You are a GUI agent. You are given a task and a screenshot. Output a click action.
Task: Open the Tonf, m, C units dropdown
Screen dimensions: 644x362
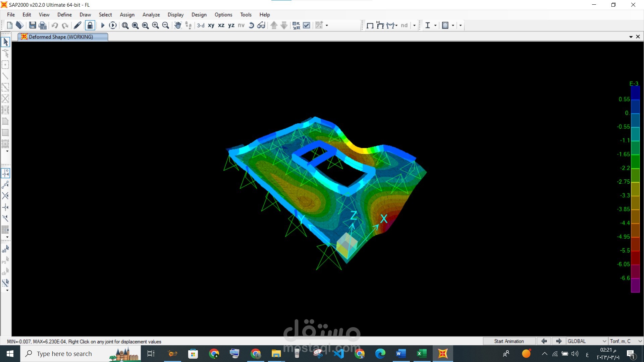pos(626,341)
